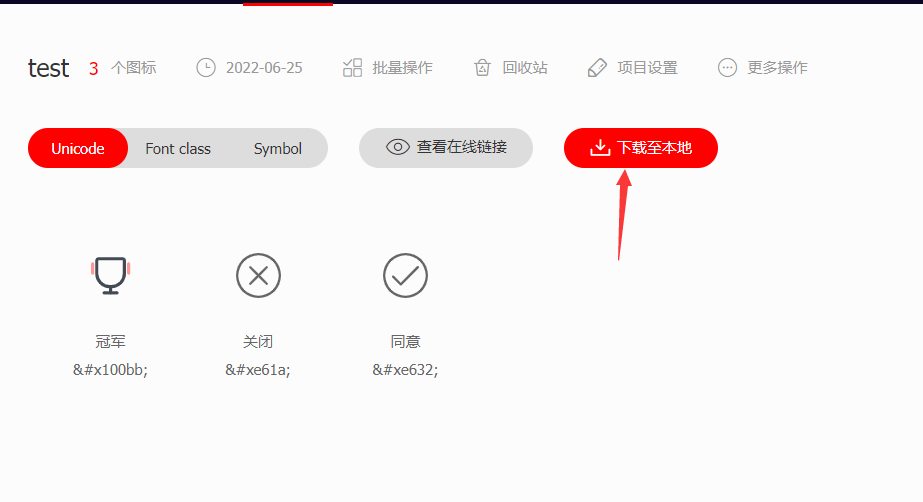
Task: Click the 回收站 recycle bin icon
Action: [x=482, y=68]
